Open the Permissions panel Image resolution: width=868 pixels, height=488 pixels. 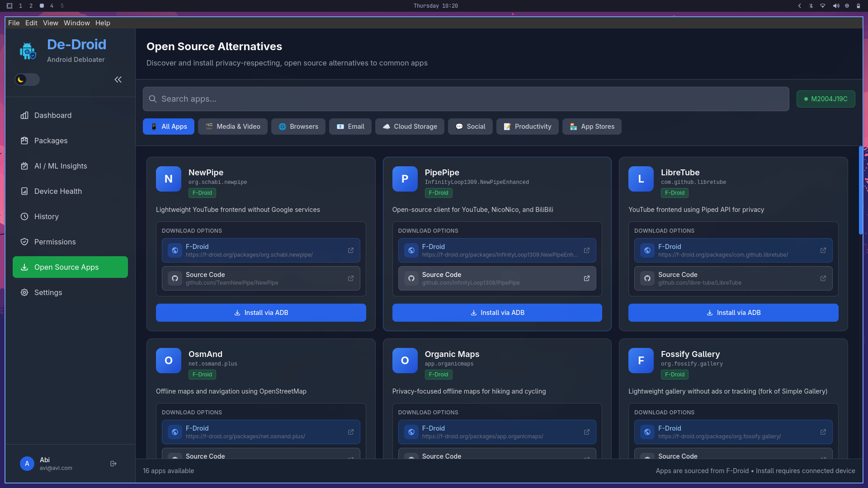(x=55, y=242)
